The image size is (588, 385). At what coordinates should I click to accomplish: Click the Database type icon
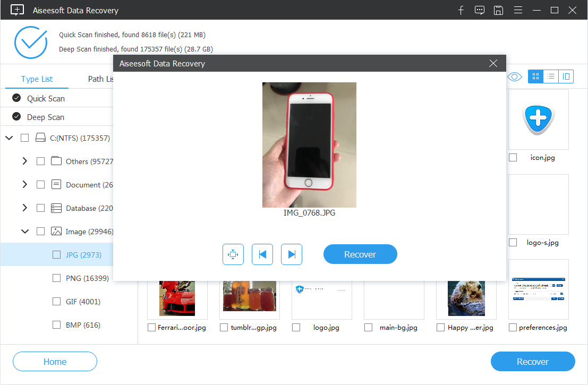[x=56, y=208]
